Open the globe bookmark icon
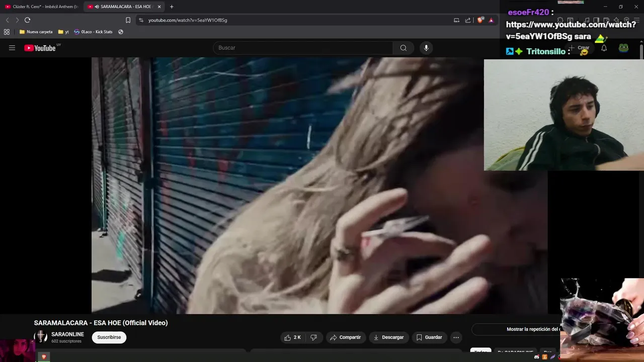 coord(121,32)
